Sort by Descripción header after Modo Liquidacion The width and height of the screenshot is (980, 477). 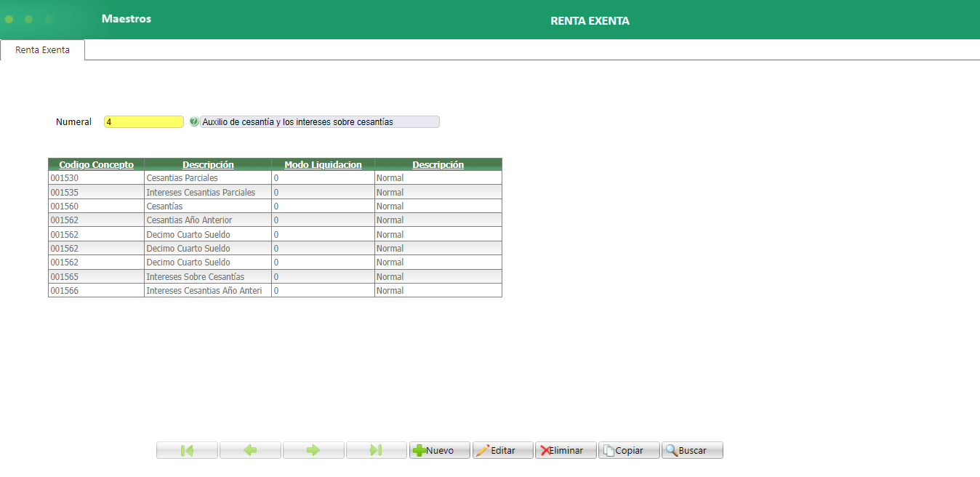click(438, 165)
